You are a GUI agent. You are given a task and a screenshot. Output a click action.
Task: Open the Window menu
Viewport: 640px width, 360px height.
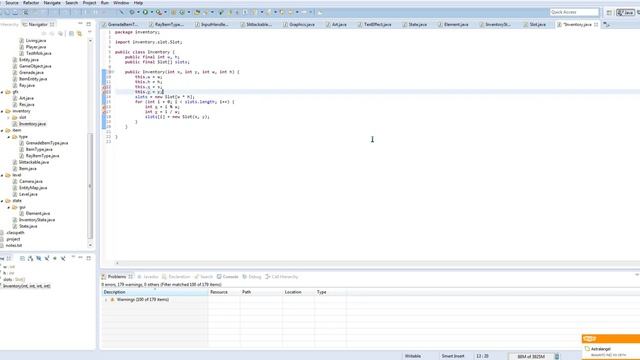tap(121, 2)
